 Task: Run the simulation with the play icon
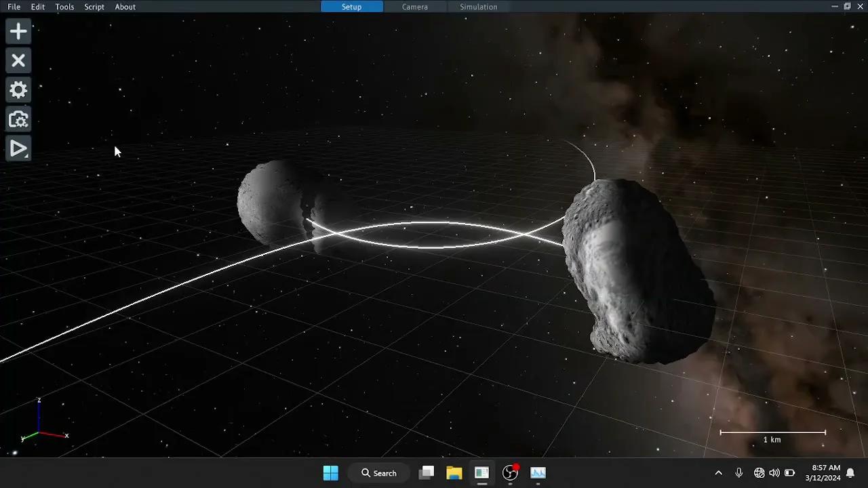click(16, 148)
